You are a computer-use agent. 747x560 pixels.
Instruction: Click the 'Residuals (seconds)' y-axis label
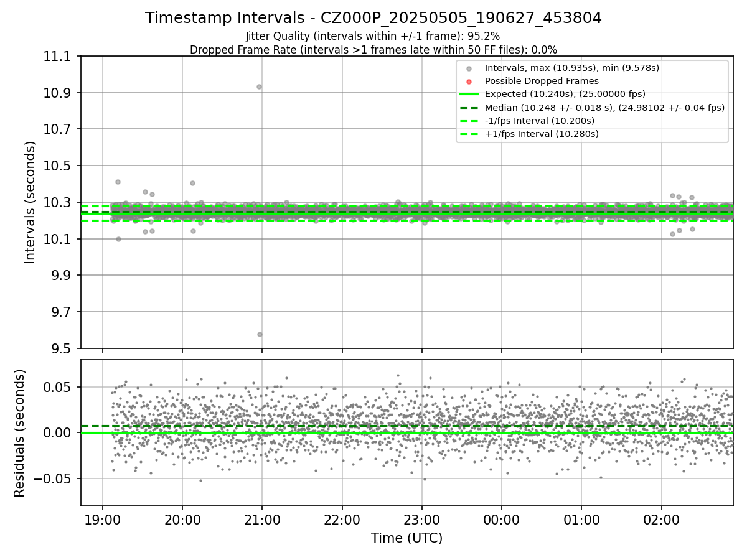pyautogui.click(x=19, y=433)
